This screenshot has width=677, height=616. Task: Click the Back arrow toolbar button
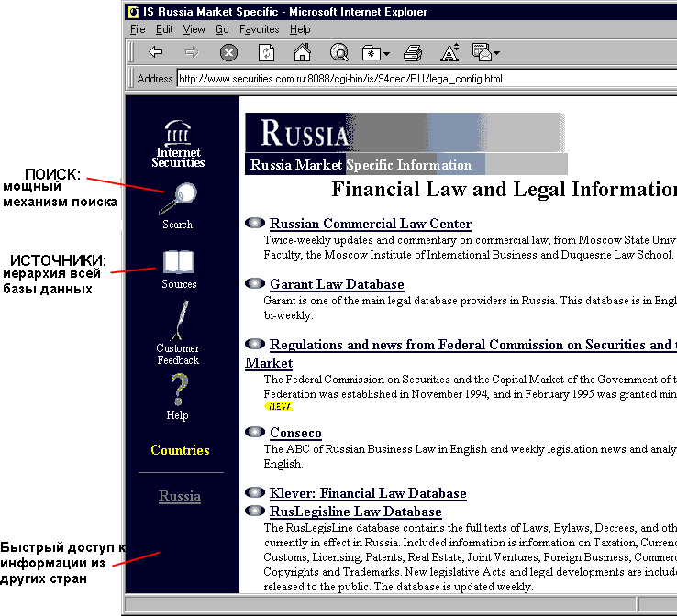click(156, 53)
